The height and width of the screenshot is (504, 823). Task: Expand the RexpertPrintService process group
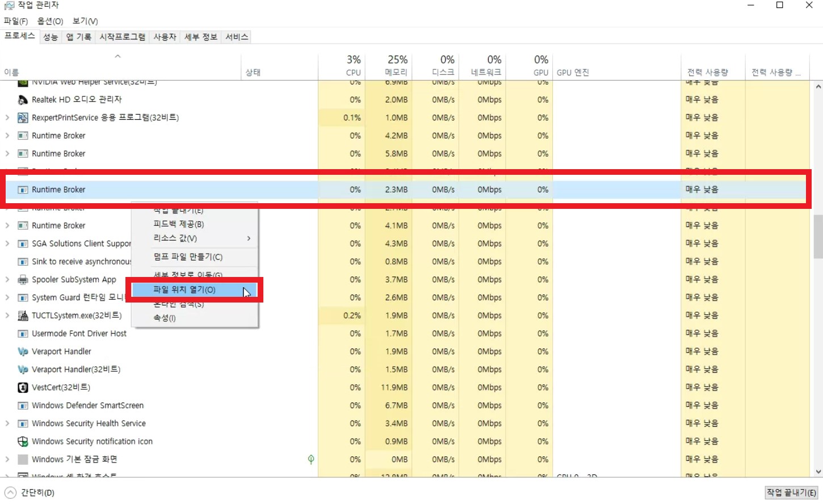point(7,117)
